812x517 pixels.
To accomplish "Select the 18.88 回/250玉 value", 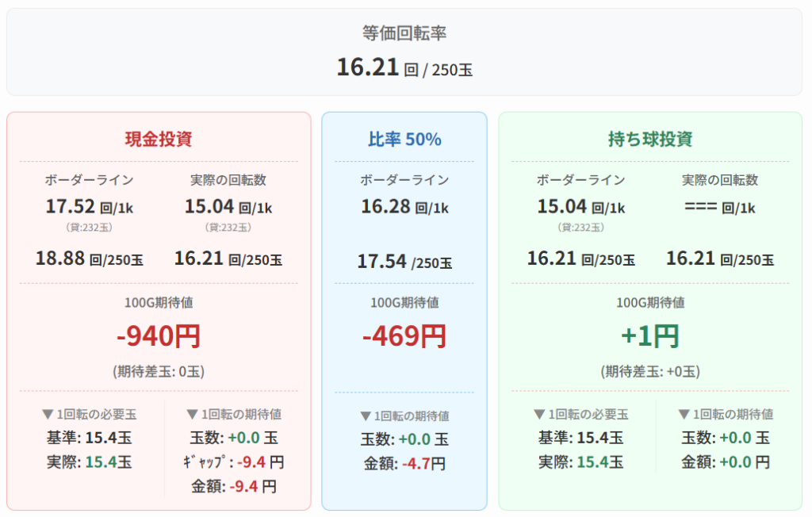I will [x=89, y=258].
